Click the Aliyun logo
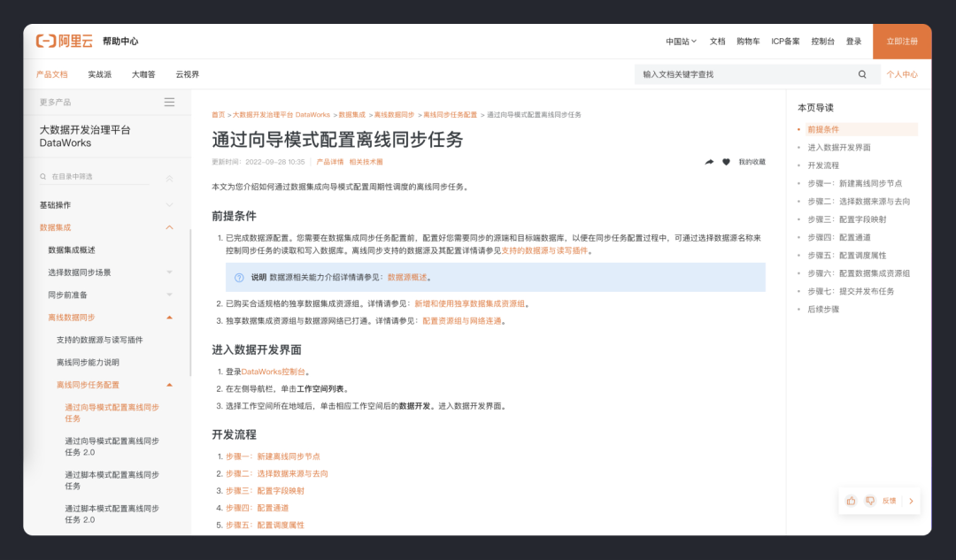This screenshot has width=956, height=560. coord(65,41)
